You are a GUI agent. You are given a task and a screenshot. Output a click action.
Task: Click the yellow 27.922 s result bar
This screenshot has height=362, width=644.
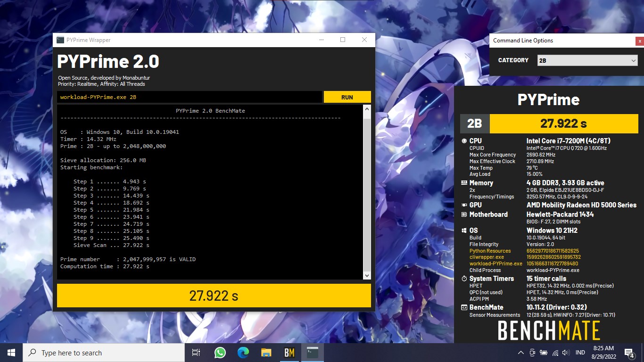click(214, 296)
